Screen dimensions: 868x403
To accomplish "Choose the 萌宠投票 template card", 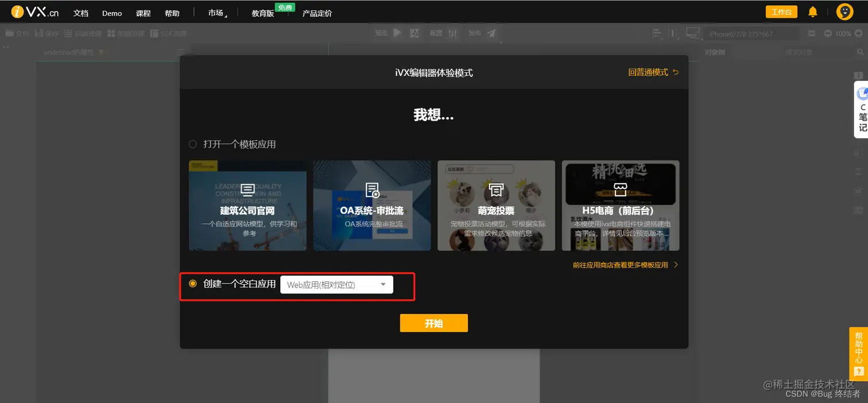I will 496,206.
